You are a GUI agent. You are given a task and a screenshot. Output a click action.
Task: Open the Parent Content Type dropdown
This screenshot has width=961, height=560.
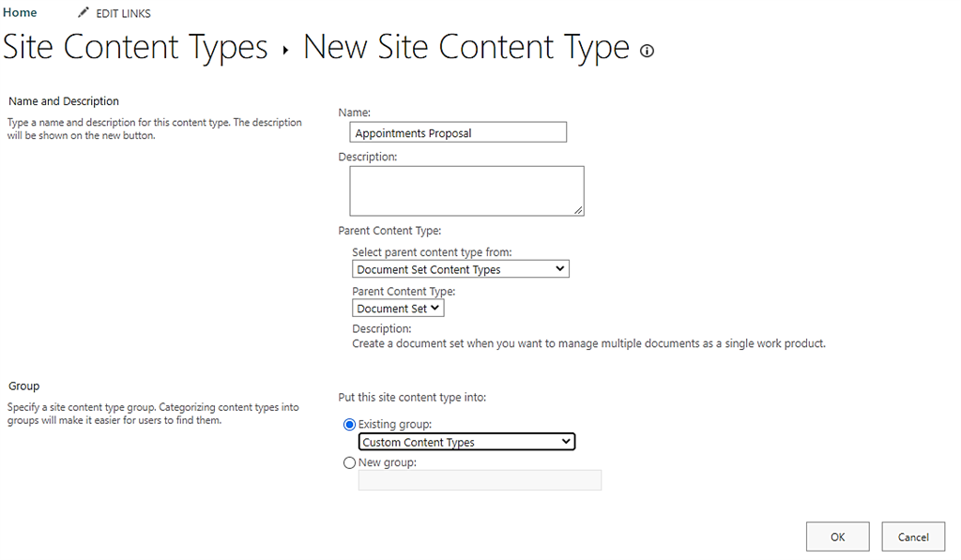(398, 308)
